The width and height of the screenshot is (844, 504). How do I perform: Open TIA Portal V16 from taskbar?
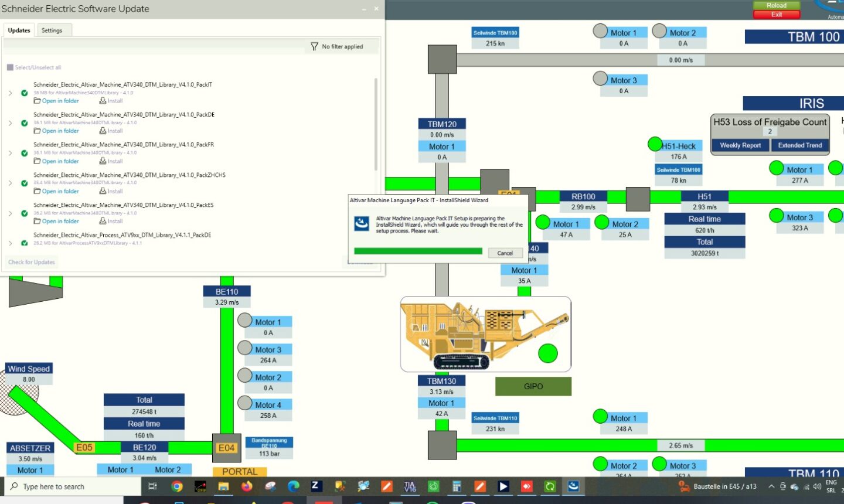tap(410, 486)
